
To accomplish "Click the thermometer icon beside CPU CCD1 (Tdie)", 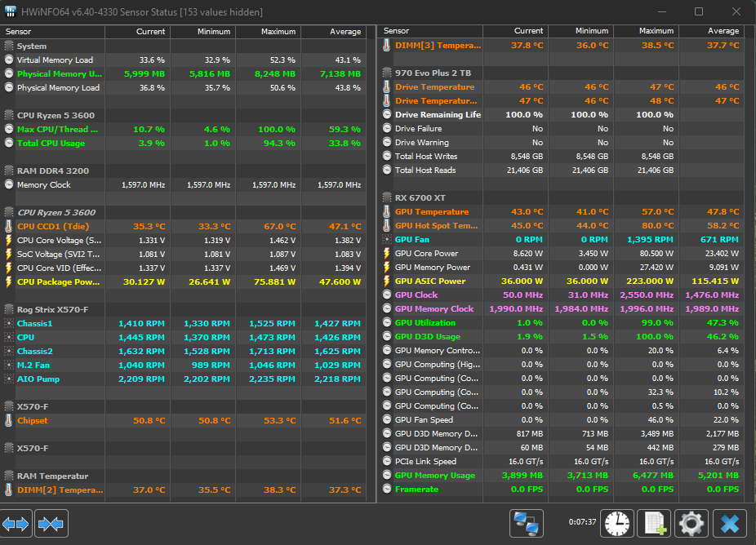I will click(8, 227).
